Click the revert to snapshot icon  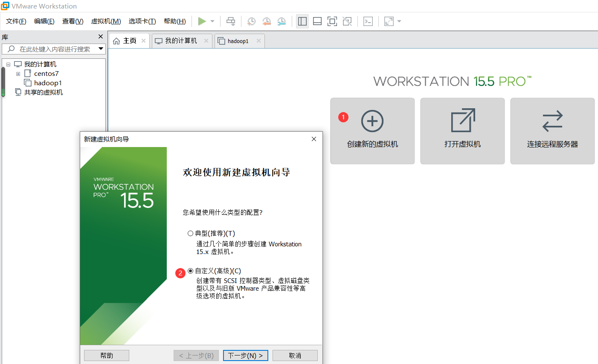point(267,21)
